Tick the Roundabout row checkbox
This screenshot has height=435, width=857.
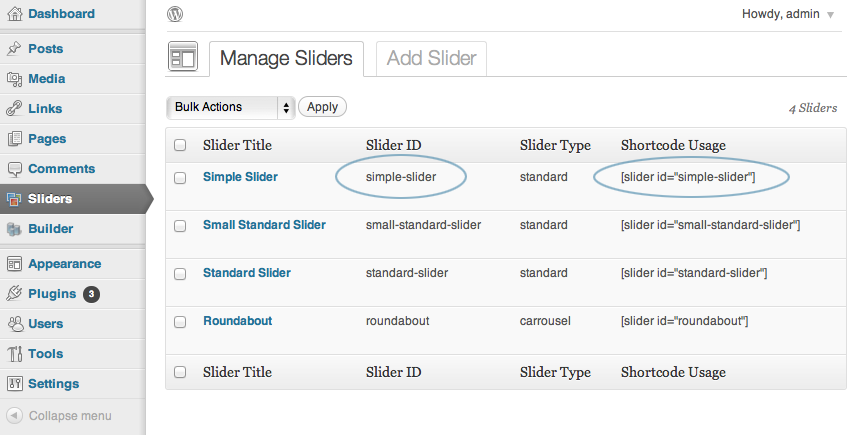click(x=180, y=322)
